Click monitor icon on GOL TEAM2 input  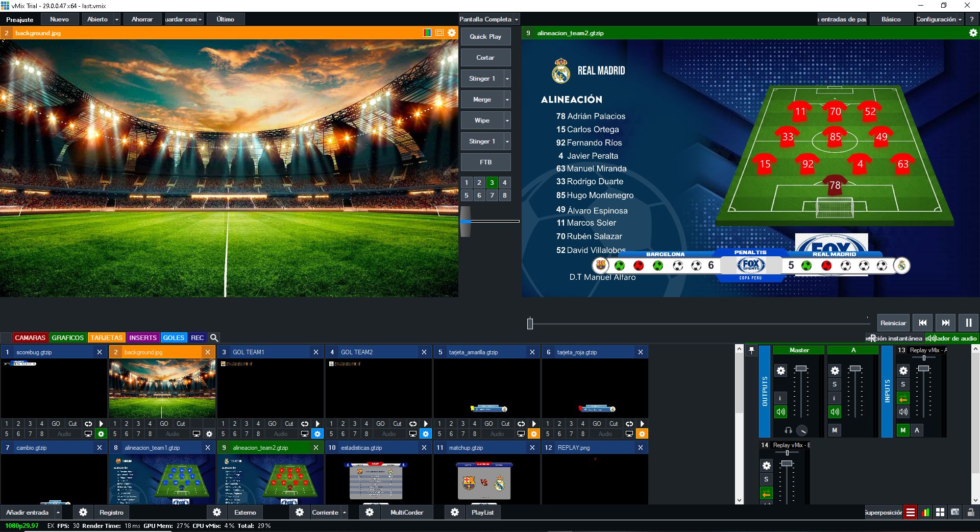(413, 434)
